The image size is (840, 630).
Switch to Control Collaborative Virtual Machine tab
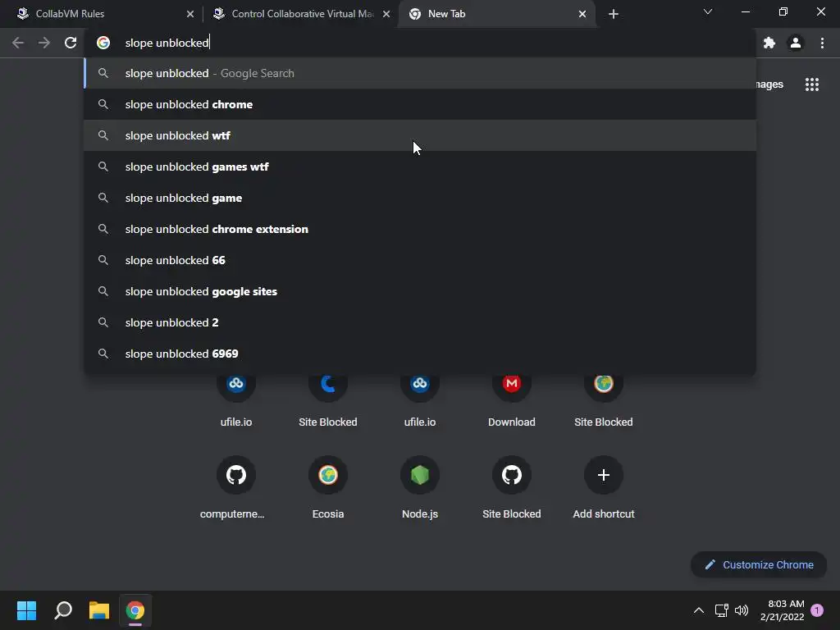click(x=300, y=14)
